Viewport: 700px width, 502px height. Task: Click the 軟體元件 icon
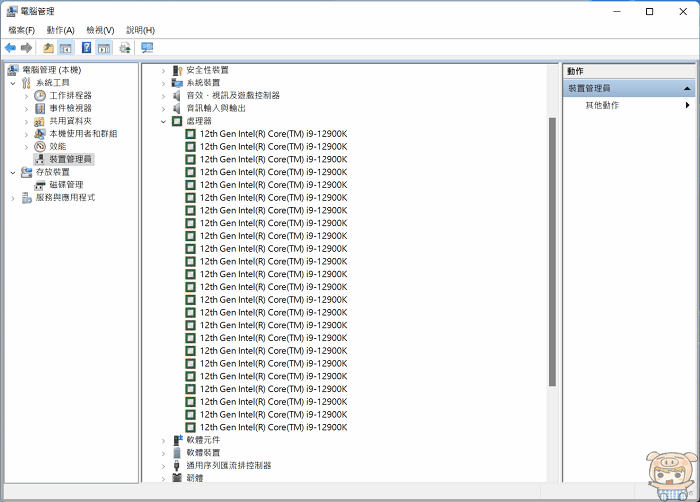click(177, 440)
